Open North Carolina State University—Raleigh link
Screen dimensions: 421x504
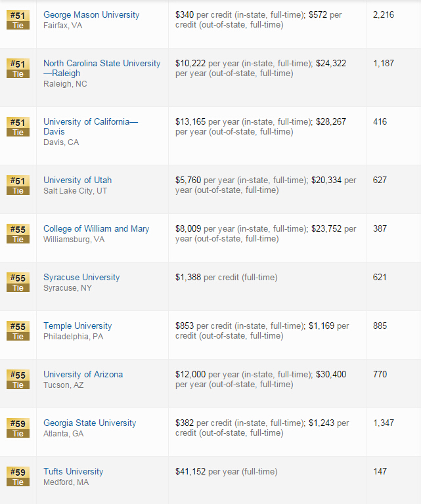pos(102,68)
